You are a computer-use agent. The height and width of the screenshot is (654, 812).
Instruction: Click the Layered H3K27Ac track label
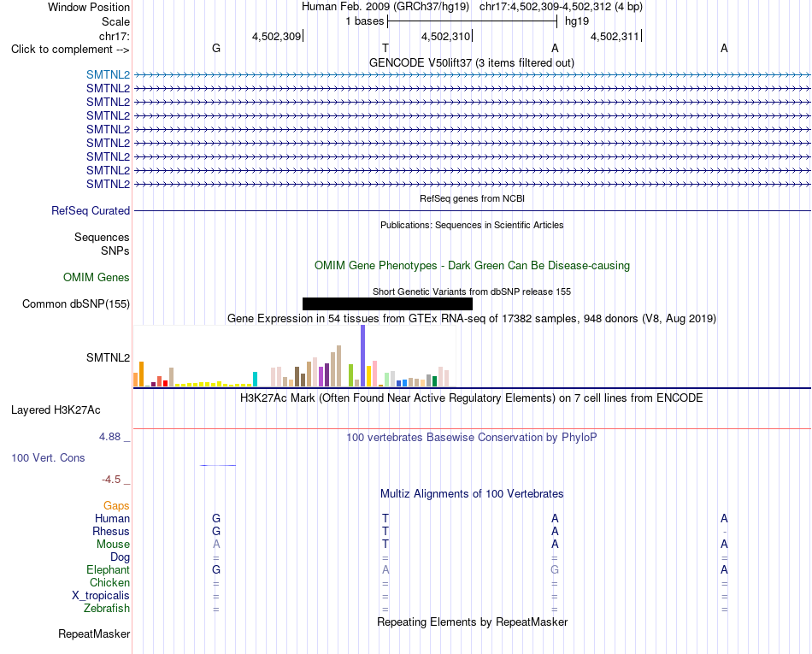[56, 410]
